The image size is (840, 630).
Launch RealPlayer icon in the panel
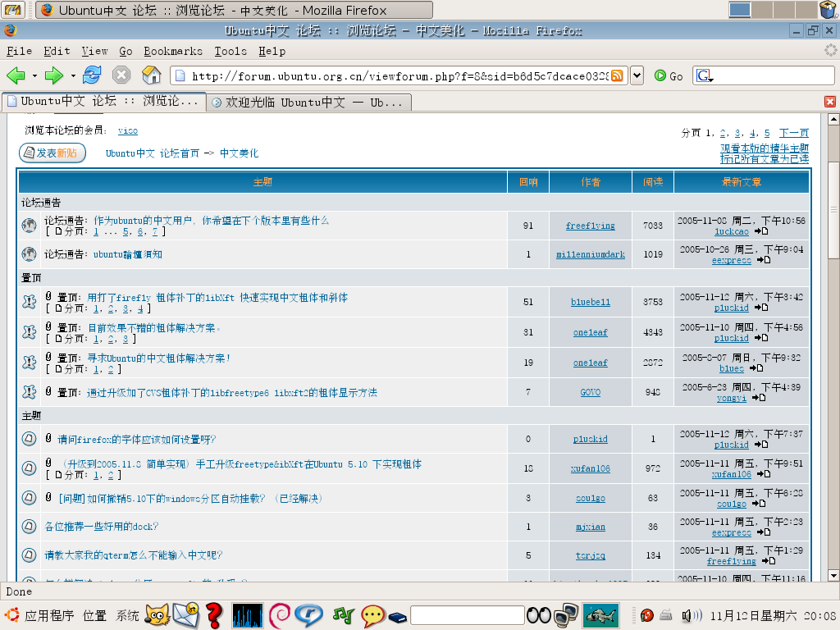tap(309, 615)
